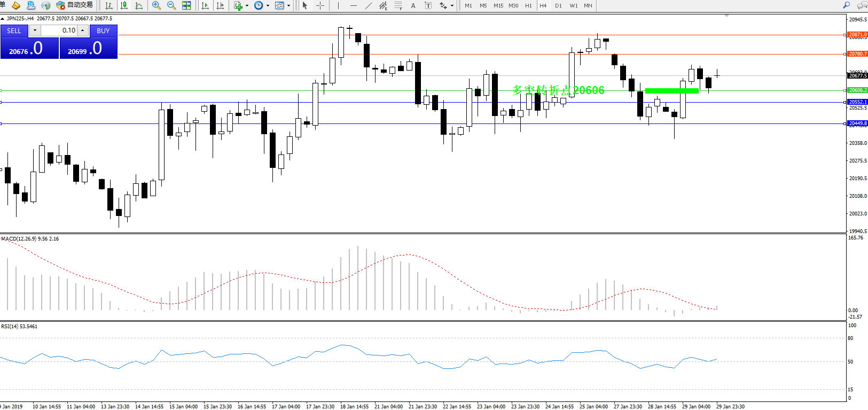Expand the chart periods clock dropdown
The height and width of the screenshot is (410, 868).
[x=268, y=6]
